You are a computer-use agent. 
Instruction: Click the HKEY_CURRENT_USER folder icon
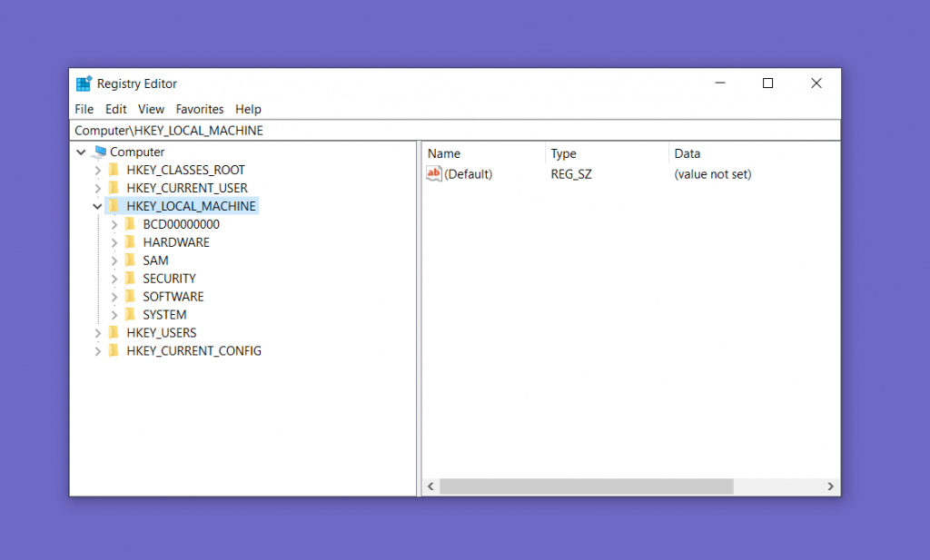114,188
